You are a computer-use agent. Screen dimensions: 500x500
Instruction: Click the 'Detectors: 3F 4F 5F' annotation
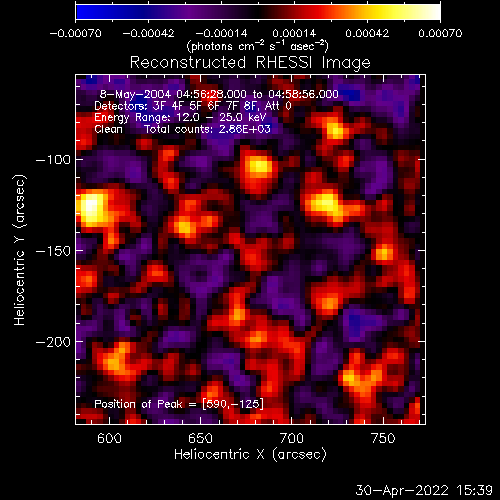(147, 106)
